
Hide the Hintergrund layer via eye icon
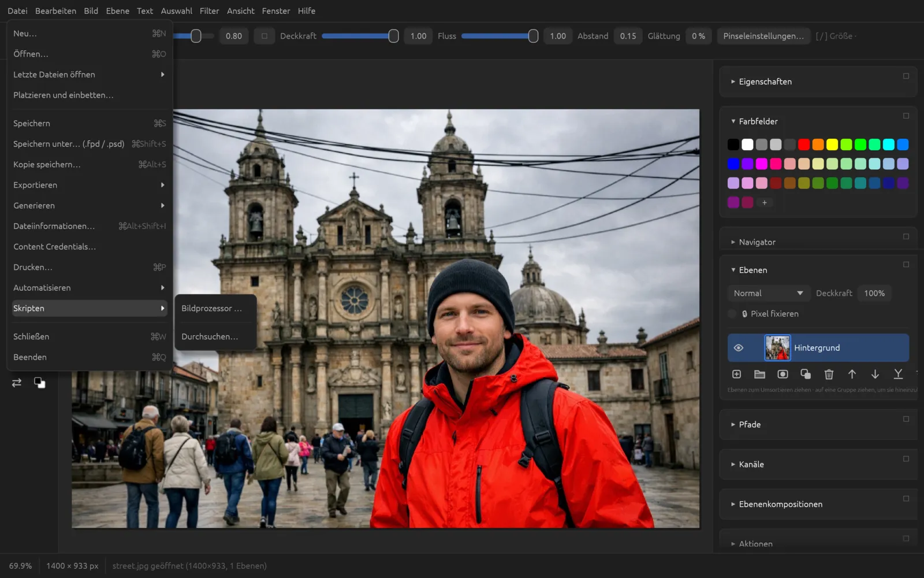tap(738, 348)
